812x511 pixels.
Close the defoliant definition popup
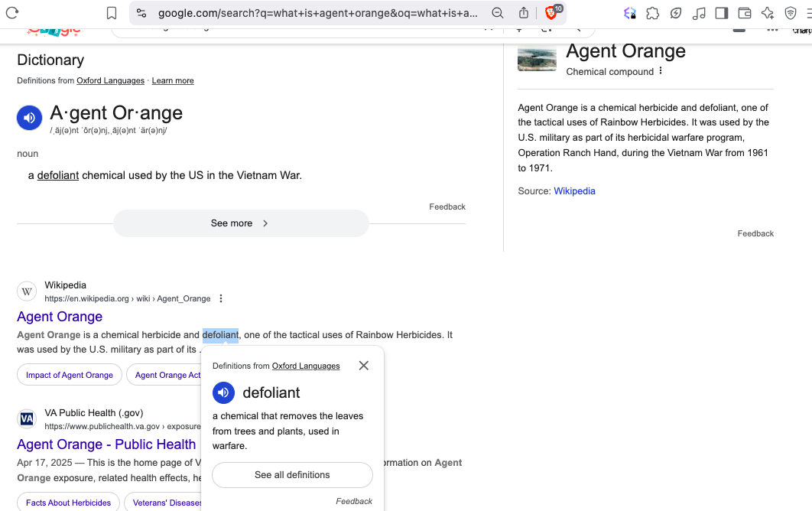click(x=363, y=366)
